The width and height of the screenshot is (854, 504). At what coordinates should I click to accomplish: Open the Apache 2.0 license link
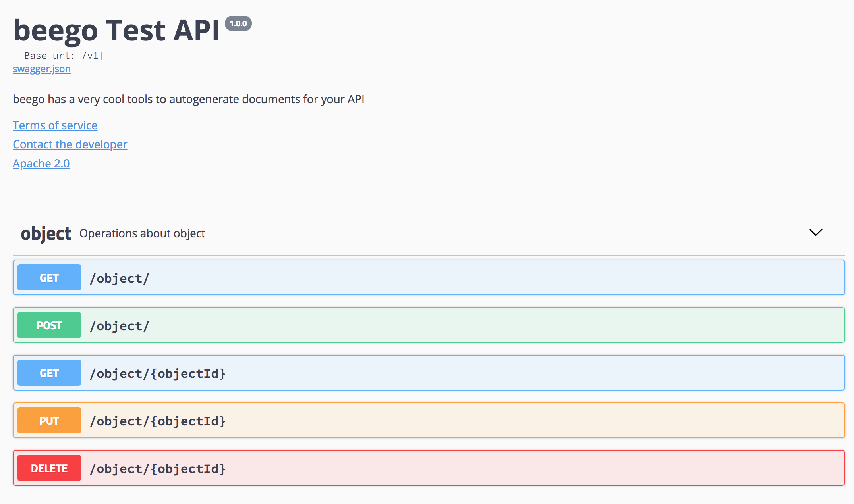pyautogui.click(x=41, y=164)
